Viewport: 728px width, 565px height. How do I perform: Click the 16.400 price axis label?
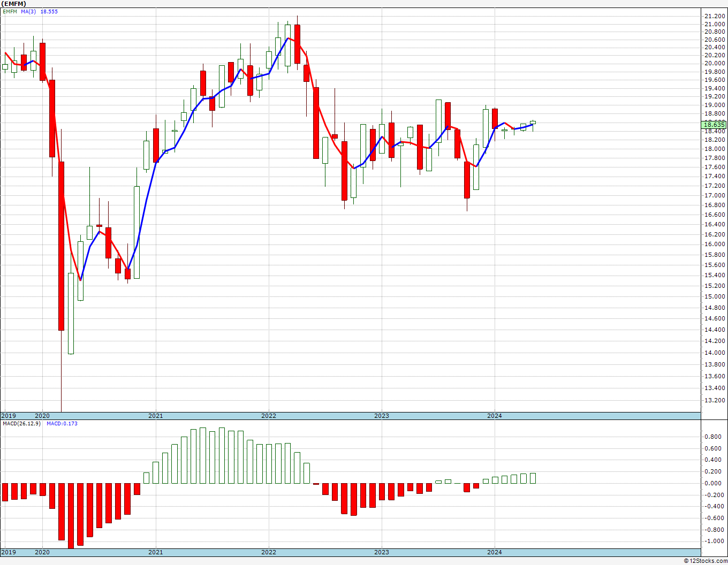pyautogui.click(x=715, y=224)
